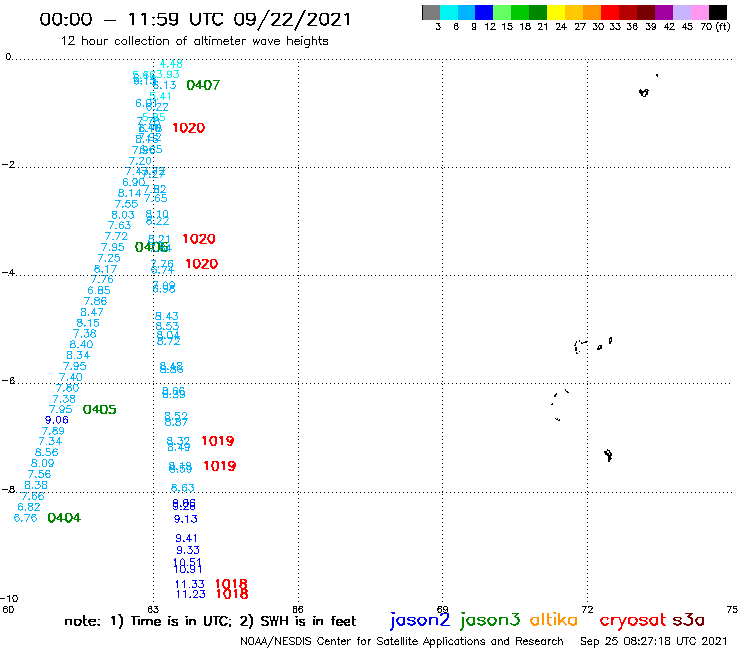Pick the cyan swatch between labels 3 and 6
This screenshot has width=740, height=650.
(449, 12)
